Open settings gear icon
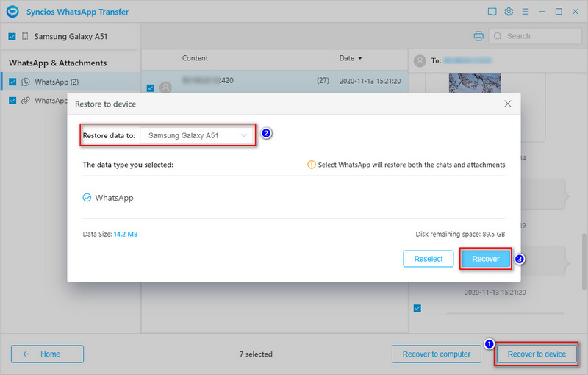This screenshot has width=588, height=375. point(509,12)
